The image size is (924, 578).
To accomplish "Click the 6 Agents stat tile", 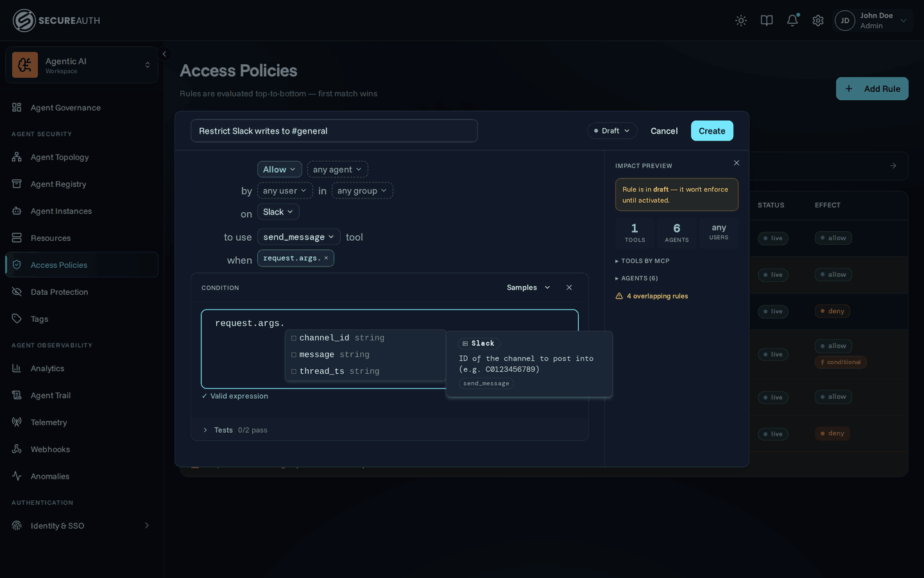I will (677, 233).
